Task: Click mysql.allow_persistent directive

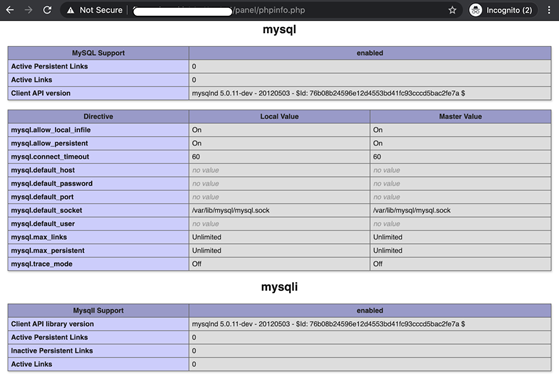Action: tap(49, 143)
